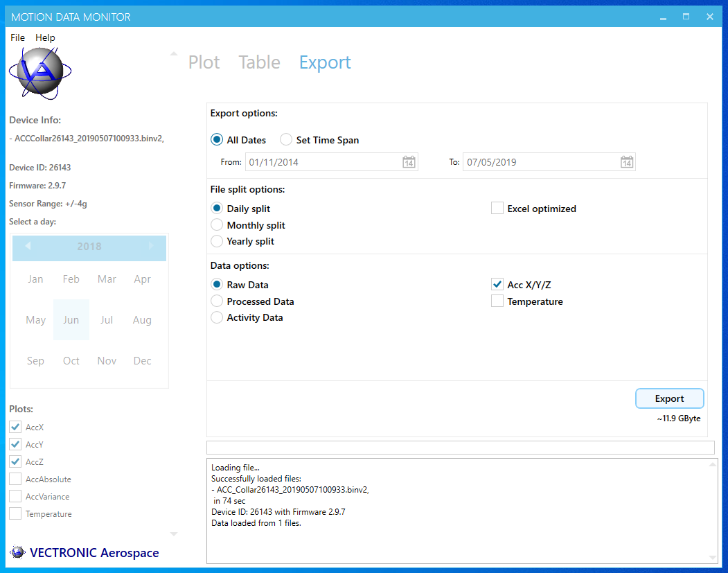Viewport: 728px width, 573px height.
Task: Click the 2018 year header in calendar
Action: 89,247
